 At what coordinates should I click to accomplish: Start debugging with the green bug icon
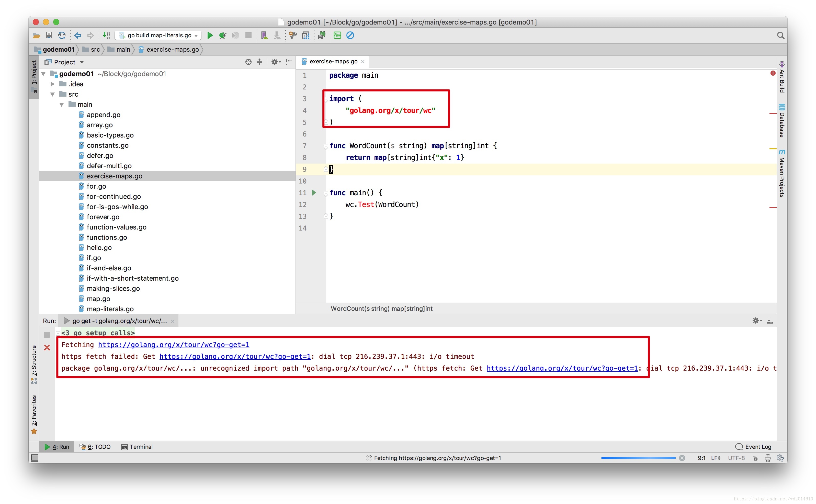[x=223, y=35]
